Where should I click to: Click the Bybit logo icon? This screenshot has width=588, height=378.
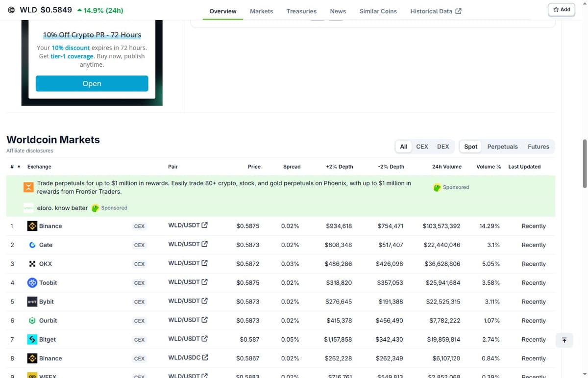(32, 302)
